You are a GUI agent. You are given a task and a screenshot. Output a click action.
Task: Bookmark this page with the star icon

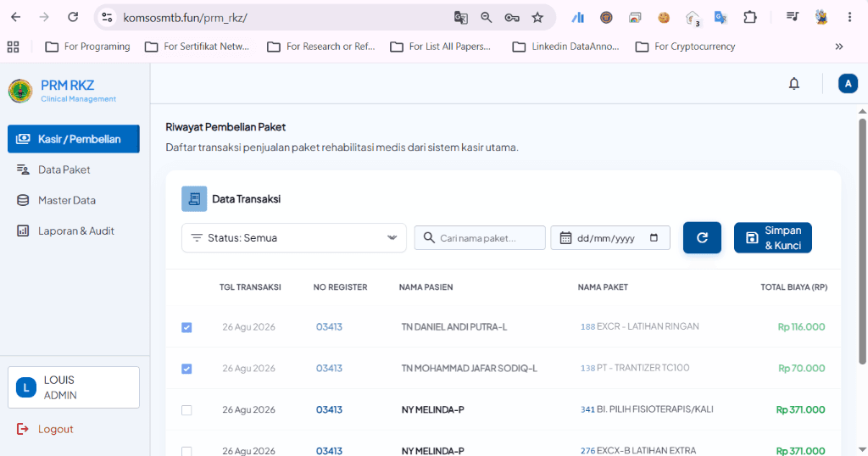[537, 18]
